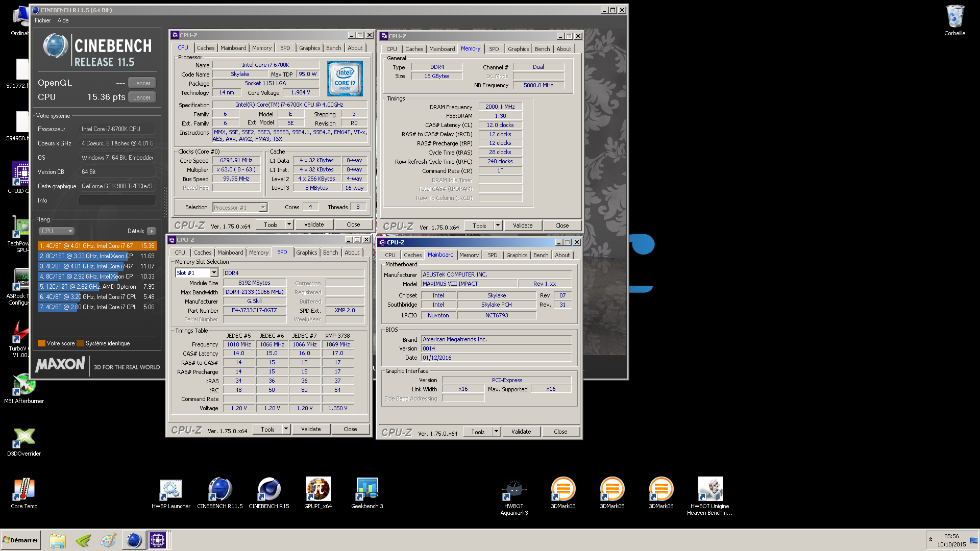Open Cinebench CPU ranking dropdown

point(57,231)
